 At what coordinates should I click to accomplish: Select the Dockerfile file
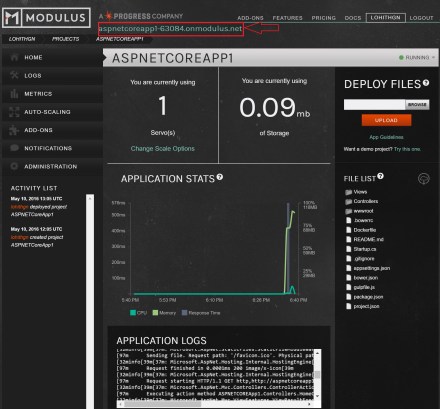coord(361,230)
